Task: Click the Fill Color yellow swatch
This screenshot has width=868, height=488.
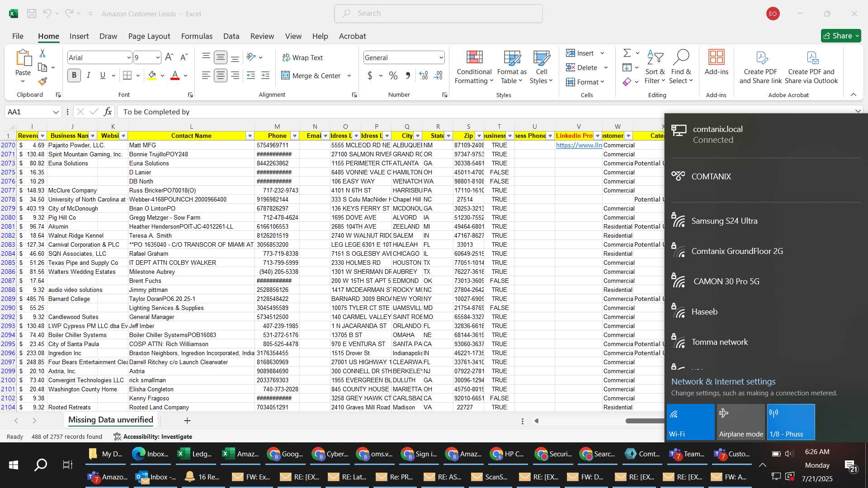Action: click(x=152, y=75)
